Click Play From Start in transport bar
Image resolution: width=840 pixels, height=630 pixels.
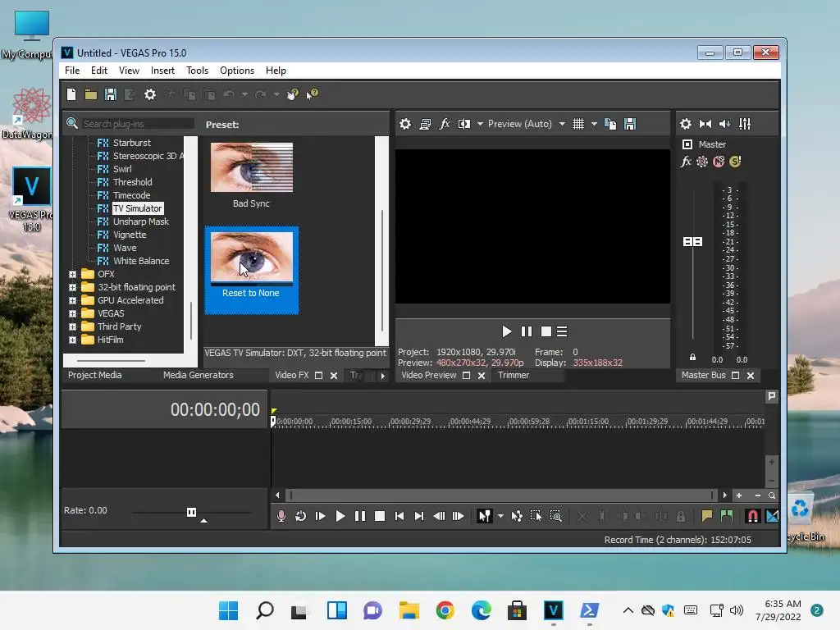(321, 516)
